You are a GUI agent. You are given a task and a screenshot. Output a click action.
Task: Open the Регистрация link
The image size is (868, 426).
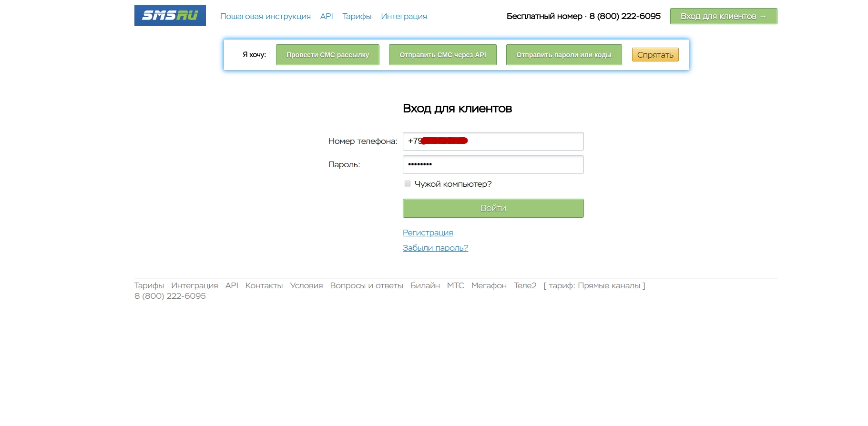[x=428, y=233]
